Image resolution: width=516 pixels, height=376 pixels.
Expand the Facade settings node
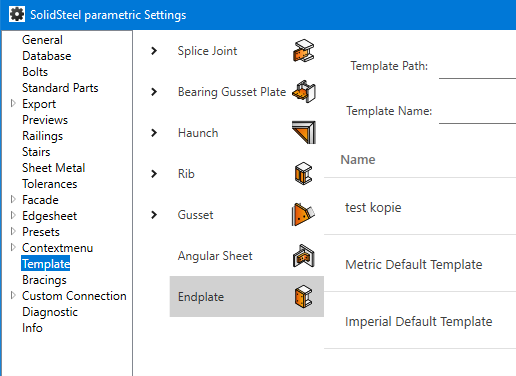tap(13, 199)
